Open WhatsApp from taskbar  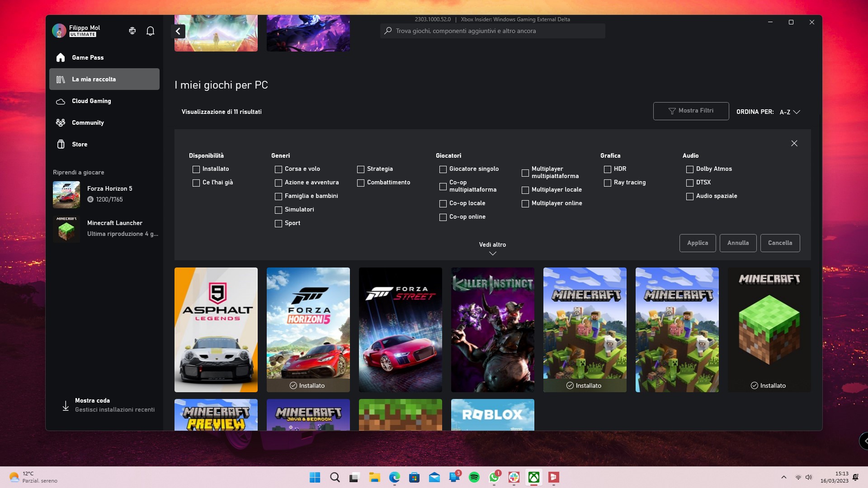point(494,477)
